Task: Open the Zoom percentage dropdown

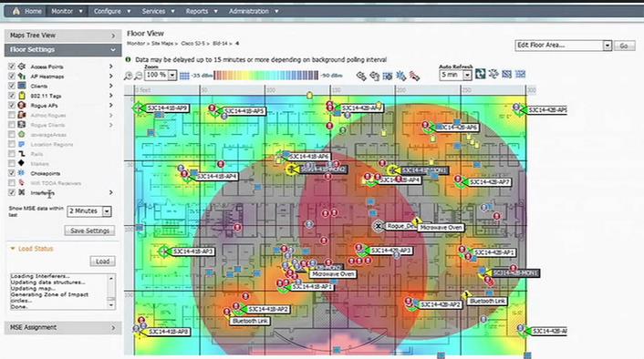Action: [172, 75]
